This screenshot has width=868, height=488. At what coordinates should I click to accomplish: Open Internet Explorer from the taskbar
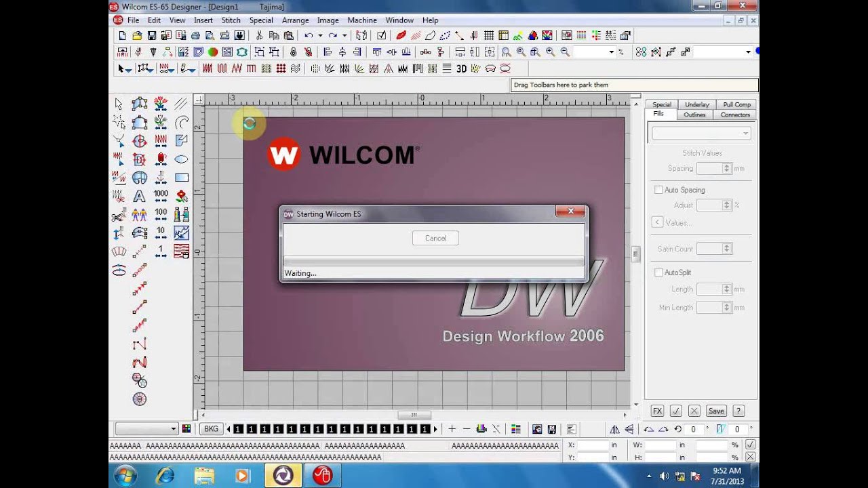165,476
